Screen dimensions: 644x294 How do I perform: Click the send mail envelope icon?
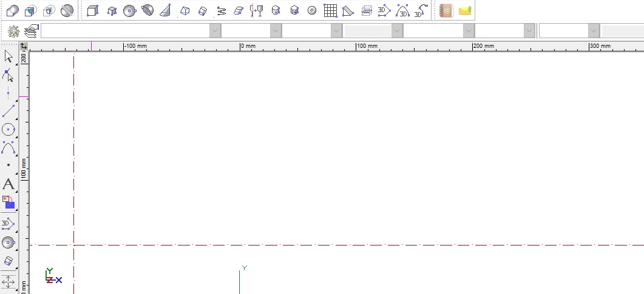pyautogui.click(x=466, y=10)
